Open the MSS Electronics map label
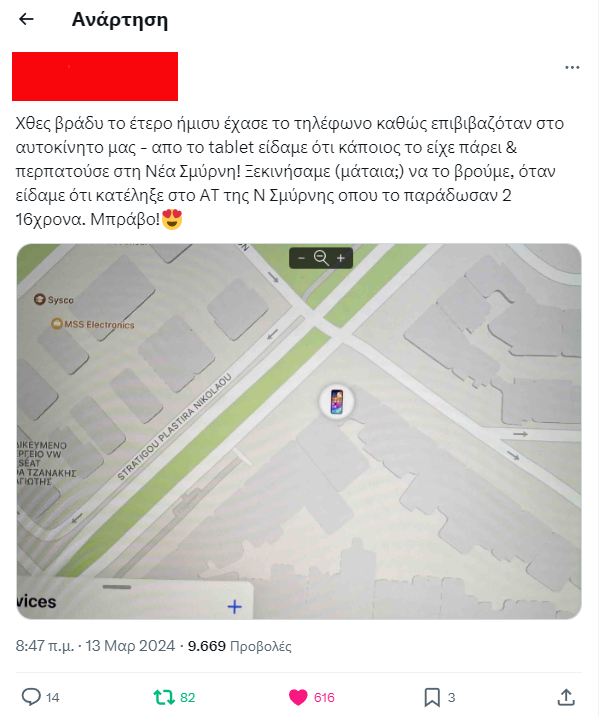 coord(93,325)
